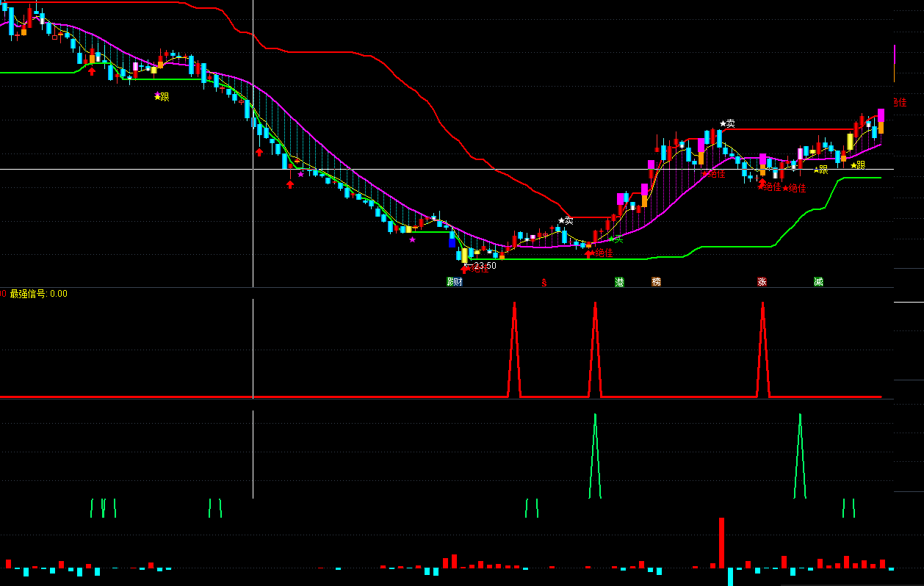Click the 财 info marker icon
Screen dimensions: 924x586
459,282
